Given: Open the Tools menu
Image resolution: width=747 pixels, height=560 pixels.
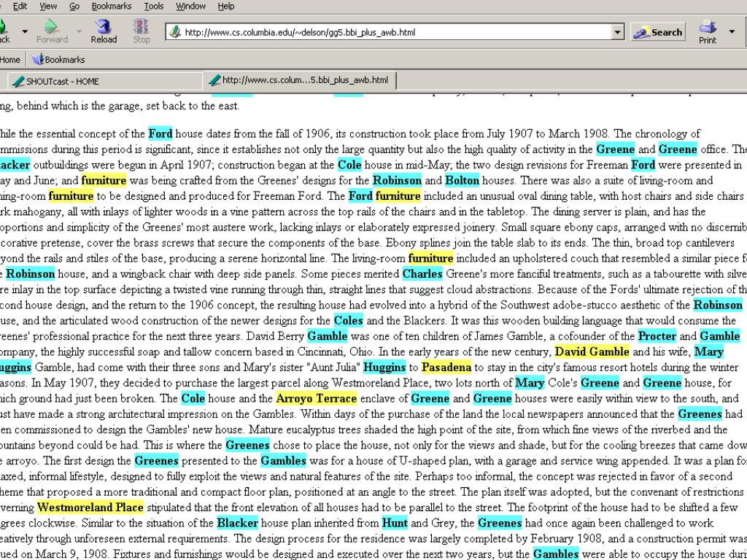Looking at the screenshot, I should coord(154,6).
